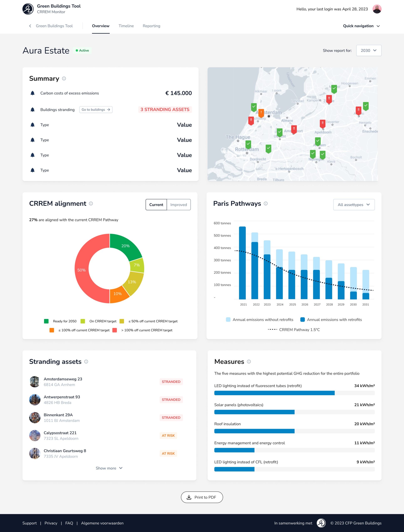Switch the CRREM alignment view to Improved

pyautogui.click(x=178, y=205)
